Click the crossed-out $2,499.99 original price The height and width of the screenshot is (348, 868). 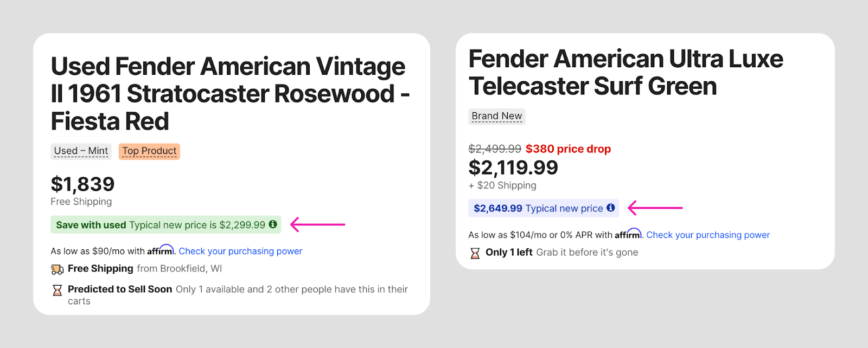click(495, 149)
